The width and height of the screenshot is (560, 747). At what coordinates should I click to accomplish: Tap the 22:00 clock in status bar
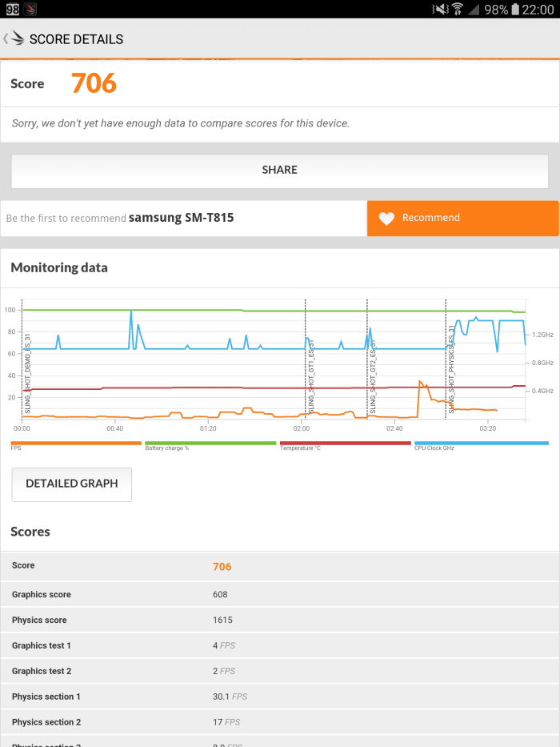(x=538, y=9)
